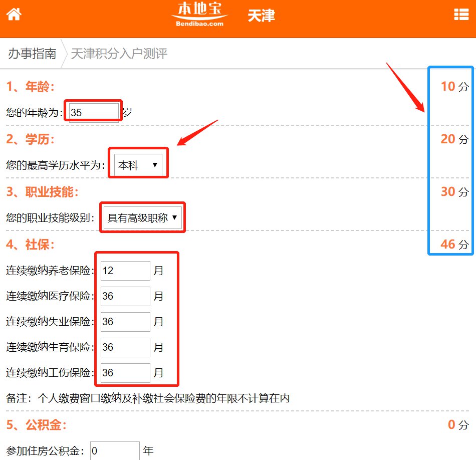The image size is (476, 460).
Task: Expand the 职业技能级别 dropdown
Action: [x=143, y=218]
